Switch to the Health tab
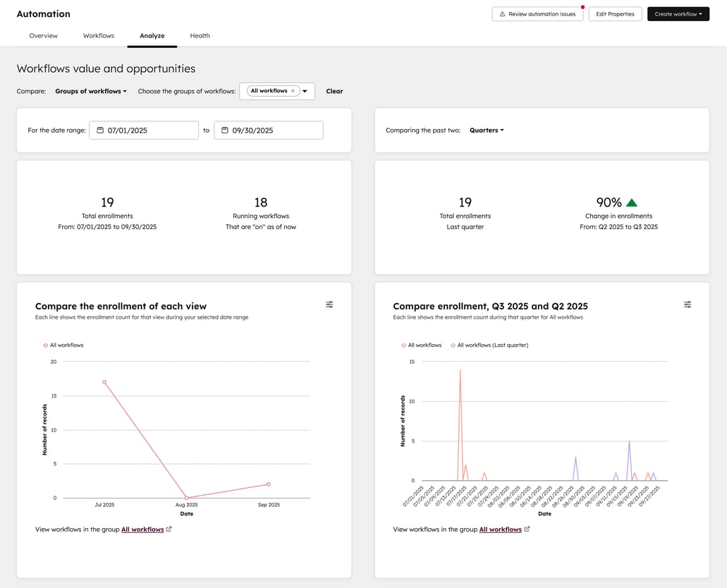Screen dimensions: 727x588 tap(200, 36)
